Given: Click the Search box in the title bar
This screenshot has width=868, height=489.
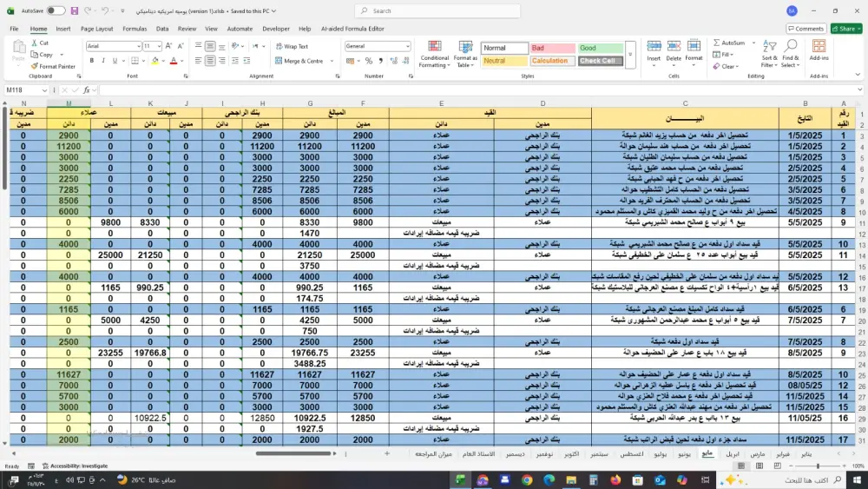Looking at the screenshot, I should coord(437,10).
